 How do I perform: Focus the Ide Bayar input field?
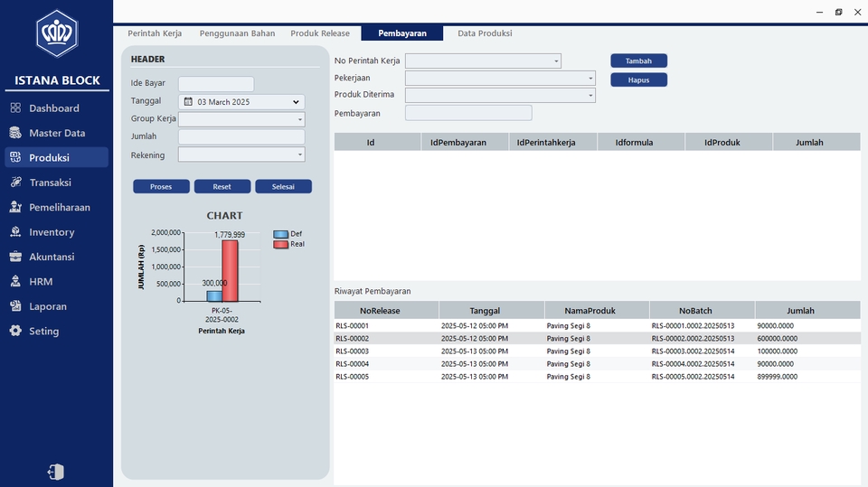(216, 84)
